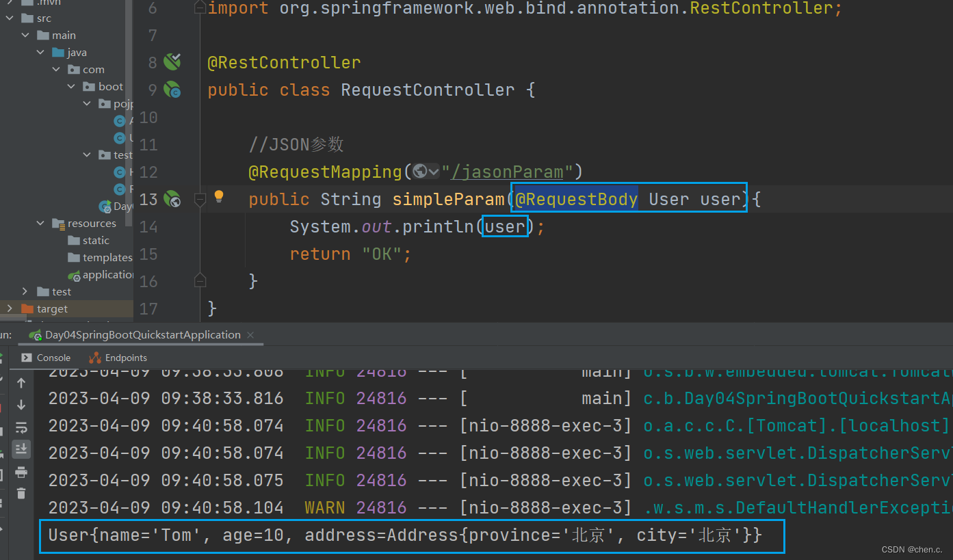Select the resources folder in project tree
The height and width of the screenshot is (560, 953).
click(x=84, y=223)
